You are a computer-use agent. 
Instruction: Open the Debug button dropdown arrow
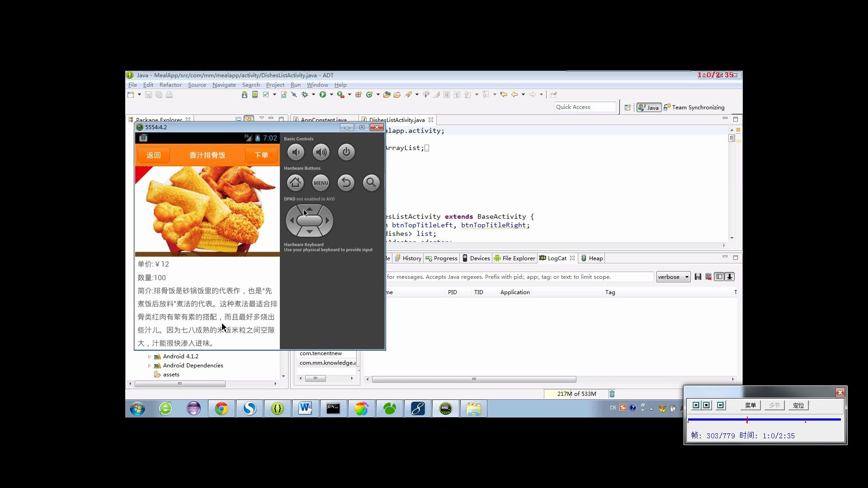click(x=313, y=94)
